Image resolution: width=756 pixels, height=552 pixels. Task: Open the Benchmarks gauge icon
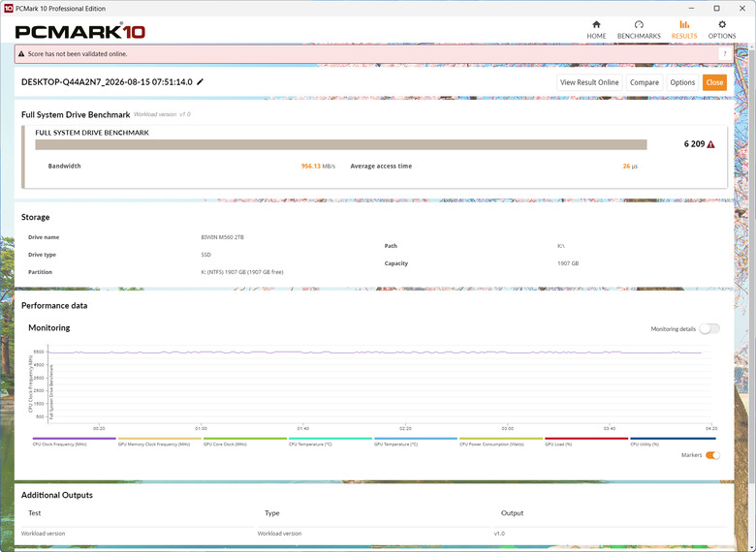pos(639,24)
